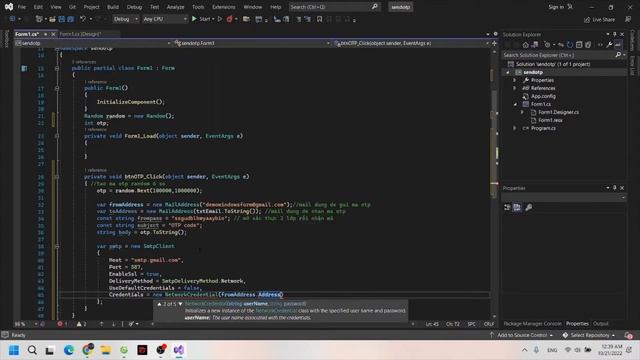Open Microsoft Edge from taskbar
Screen dimensions: 640x360
pyautogui.click(x=69, y=350)
